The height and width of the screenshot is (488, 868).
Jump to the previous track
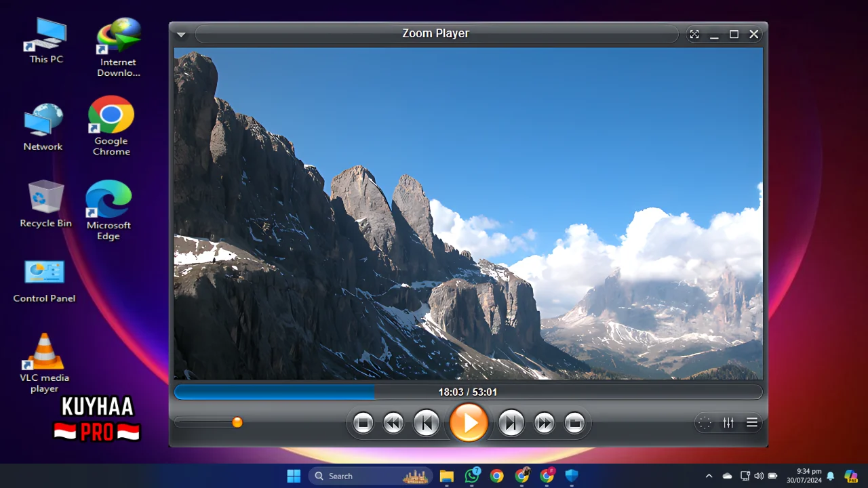click(x=427, y=424)
